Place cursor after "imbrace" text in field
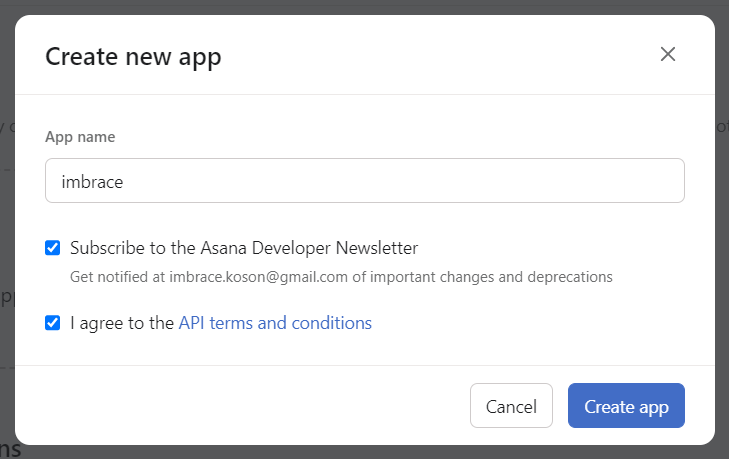729x459 pixels. click(x=124, y=182)
